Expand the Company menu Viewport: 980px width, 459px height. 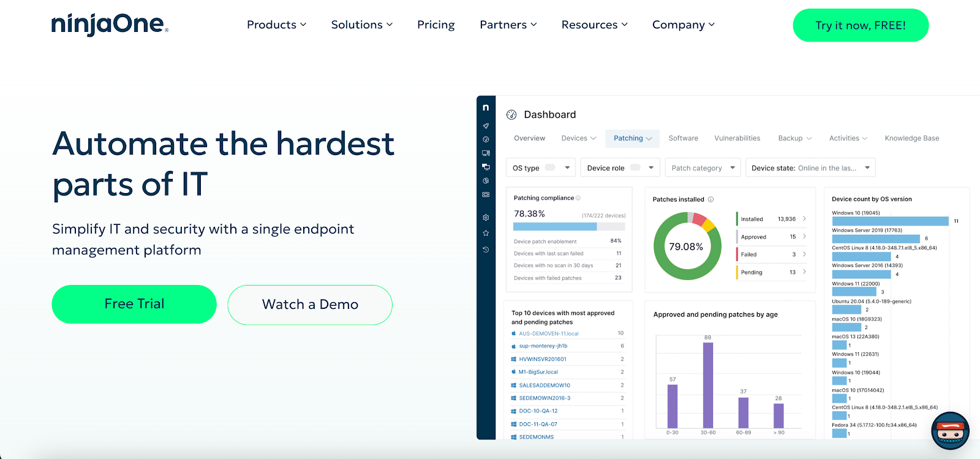point(684,25)
